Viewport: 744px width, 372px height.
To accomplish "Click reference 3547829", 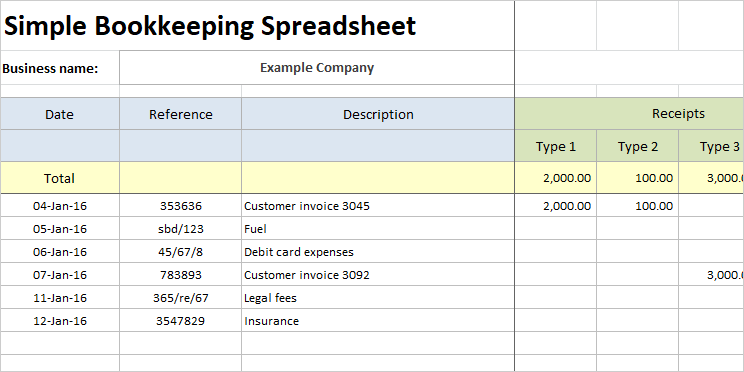I will [180, 320].
